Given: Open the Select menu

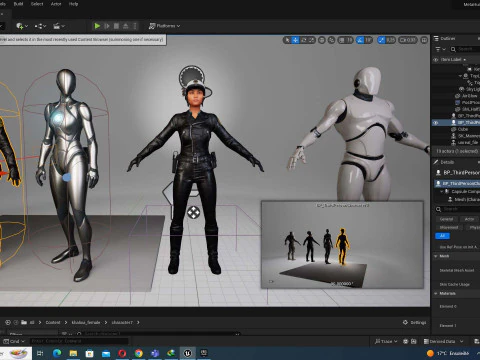Looking at the screenshot, I should pos(37,4).
